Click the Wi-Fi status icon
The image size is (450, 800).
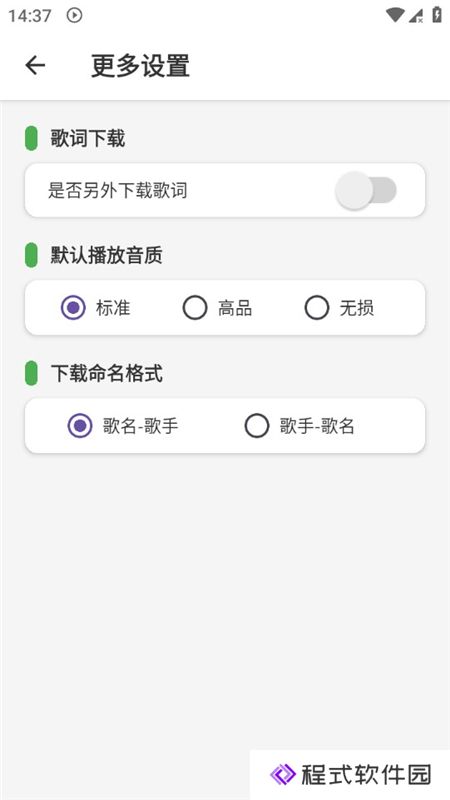[394, 15]
